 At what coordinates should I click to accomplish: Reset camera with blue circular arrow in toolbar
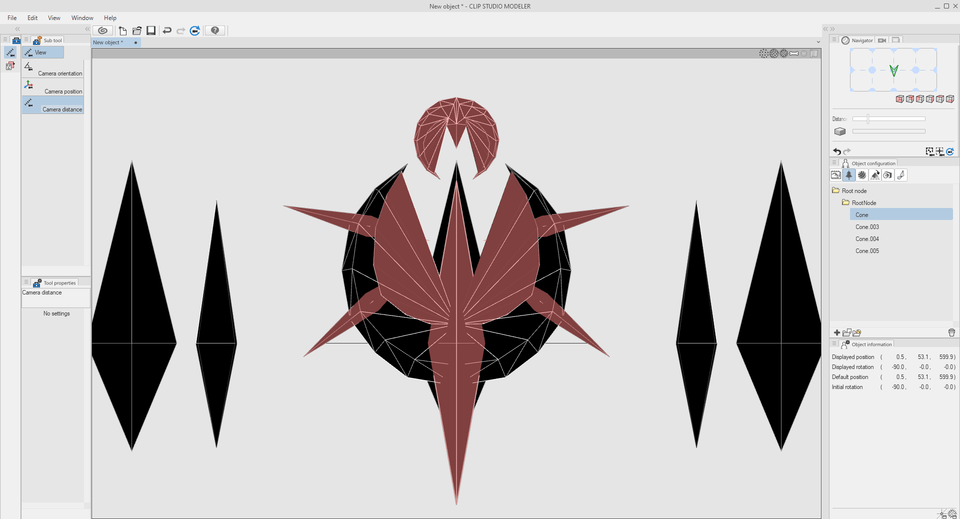[195, 31]
